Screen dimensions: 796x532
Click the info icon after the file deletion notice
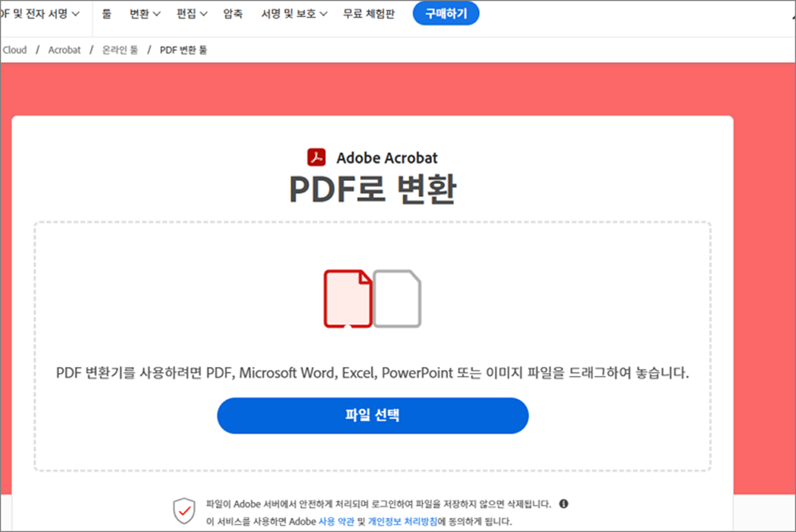[x=563, y=504]
